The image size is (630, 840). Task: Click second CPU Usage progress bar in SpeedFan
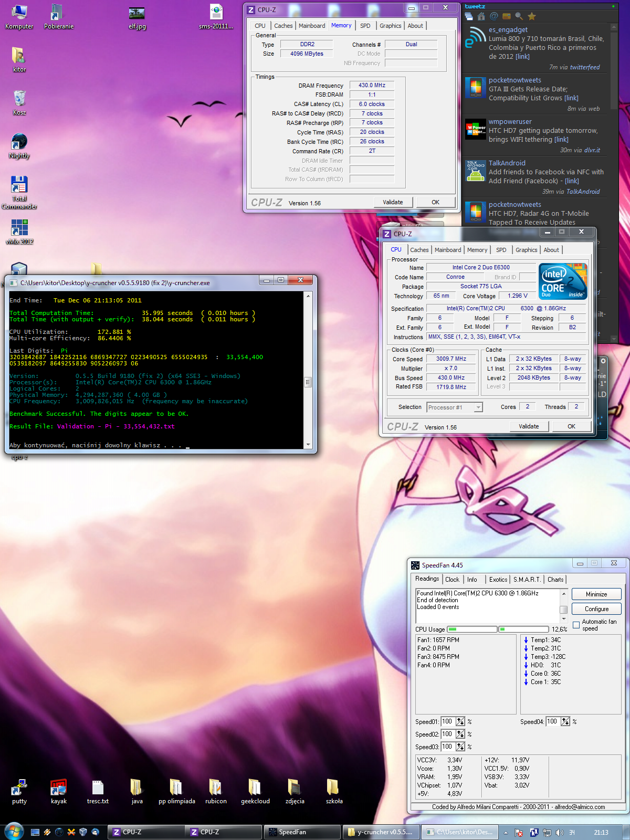(523, 629)
